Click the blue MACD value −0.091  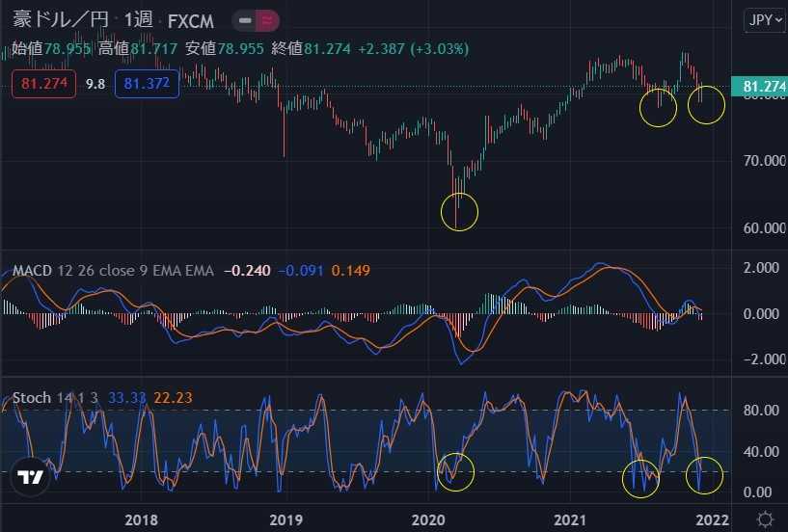301,271
